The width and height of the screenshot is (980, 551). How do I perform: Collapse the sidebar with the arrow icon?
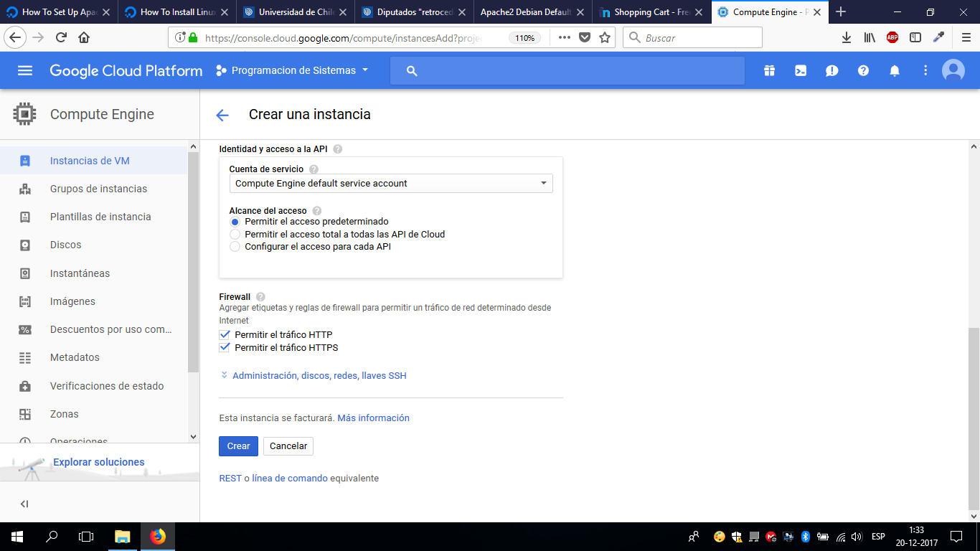point(24,504)
